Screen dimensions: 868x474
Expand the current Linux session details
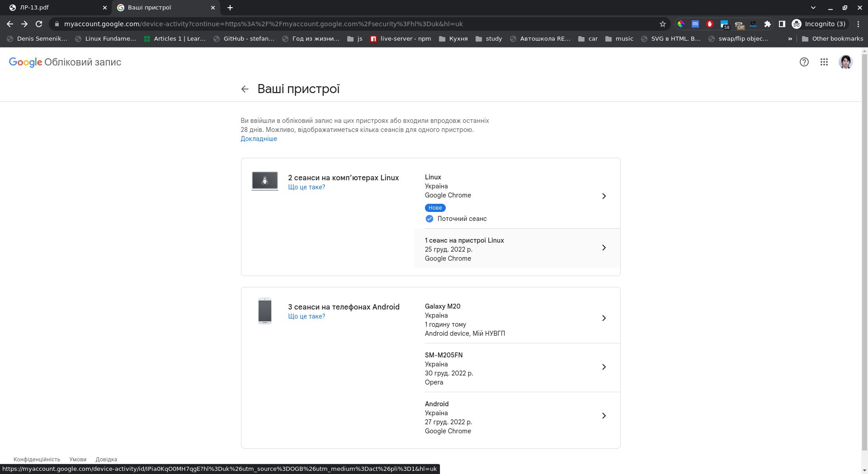coord(604,196)
